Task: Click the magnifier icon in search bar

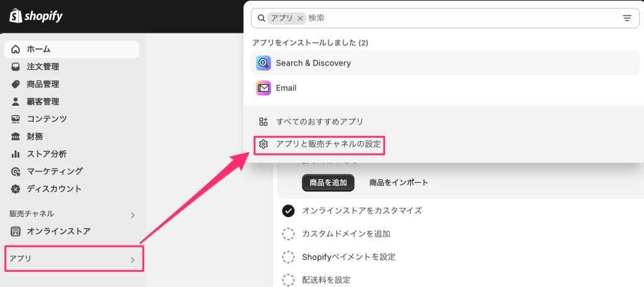Action: click(x=261, y=18)
